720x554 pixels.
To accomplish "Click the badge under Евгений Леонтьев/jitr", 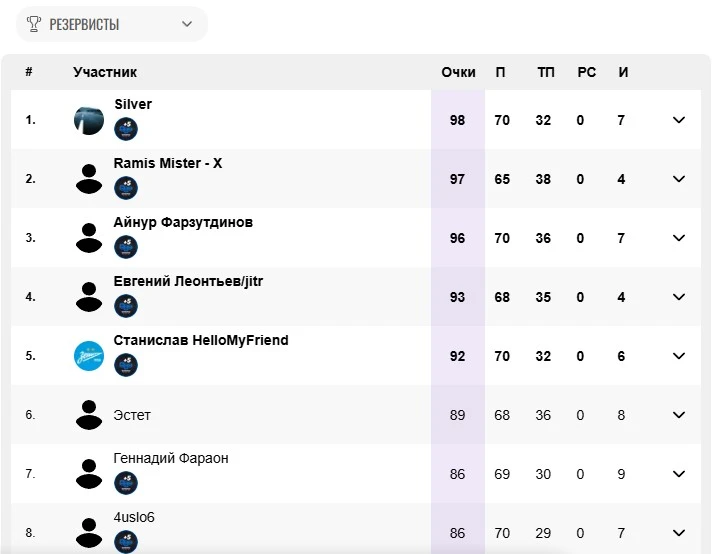I will 126,306.
